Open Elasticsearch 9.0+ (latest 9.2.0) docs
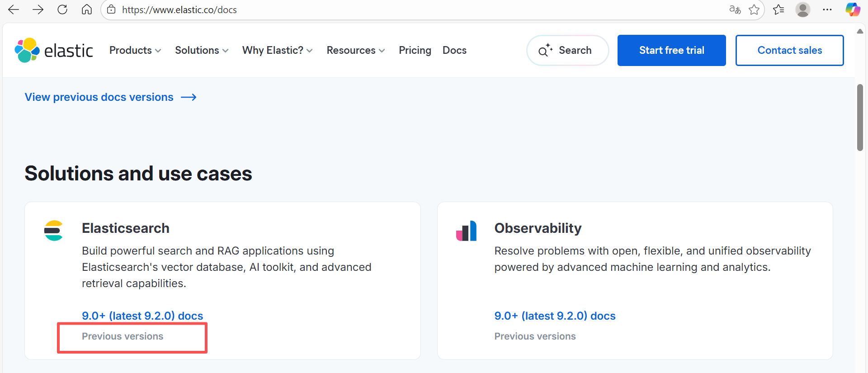The height and width of the screenshot is (373, 868). point(142,316)
